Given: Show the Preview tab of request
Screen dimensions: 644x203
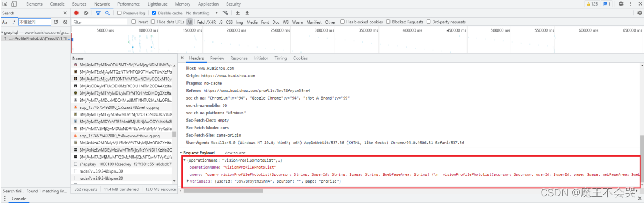Looking at the screenshot, I should pyautogui.click(x=217, y=58).
